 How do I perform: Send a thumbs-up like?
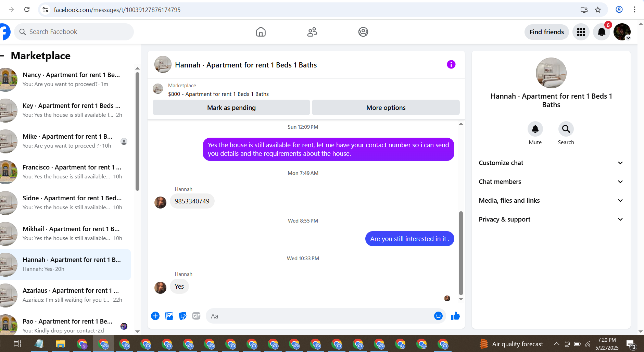(x=455, y=316)
